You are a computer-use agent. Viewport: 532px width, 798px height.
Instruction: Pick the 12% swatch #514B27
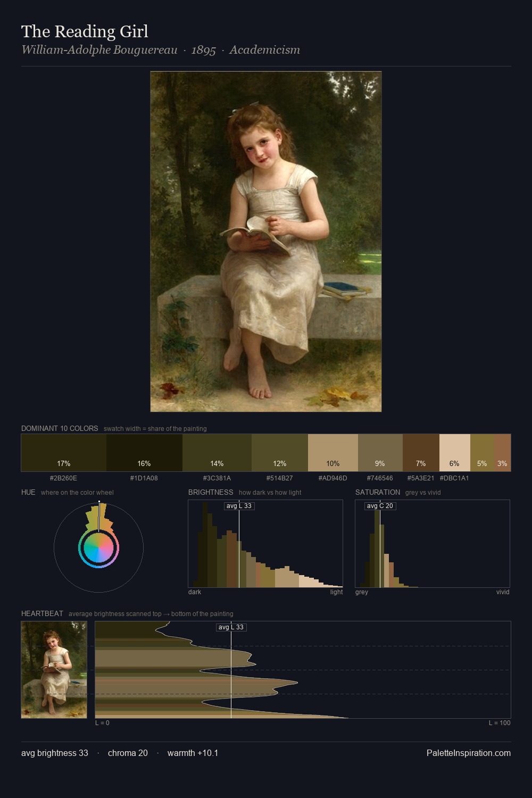click(x=280, y=453)
